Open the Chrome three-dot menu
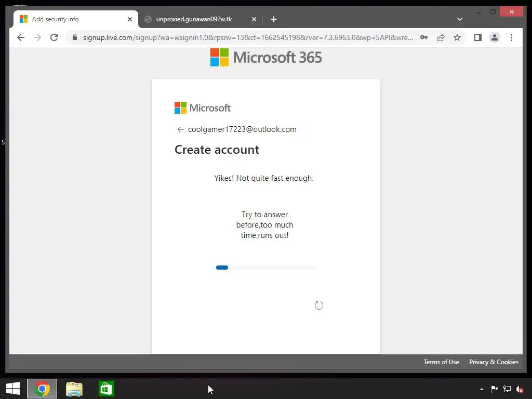This screenshot has width=532, height=399. [x=511, y=37]
